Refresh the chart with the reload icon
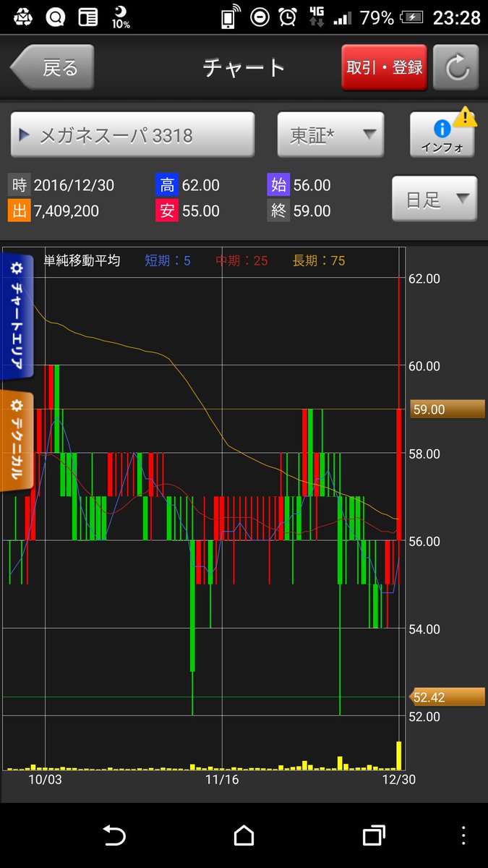 click(x=455, y=67)
